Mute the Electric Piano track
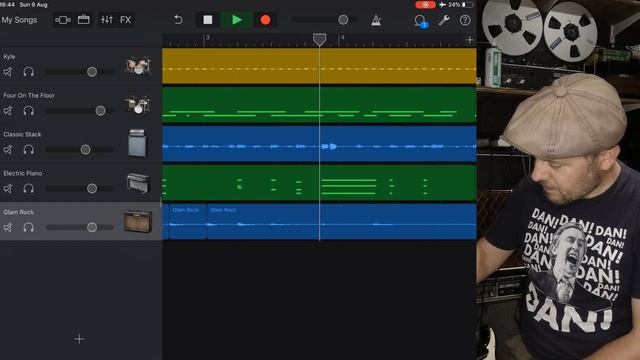This screenshot has width=640, height=360. 8,189
